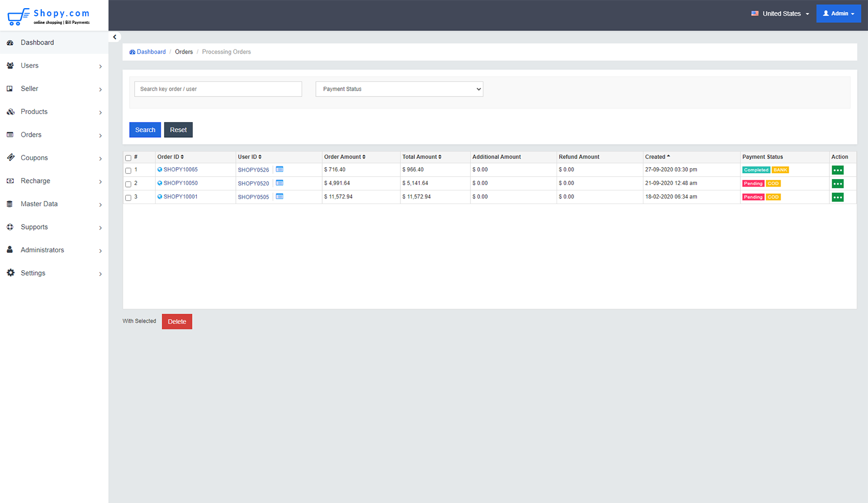The width and height of the screenshot is (868, 503).
Task: Expand the Seller submenu chevron
Action: [x=100, y=90]
